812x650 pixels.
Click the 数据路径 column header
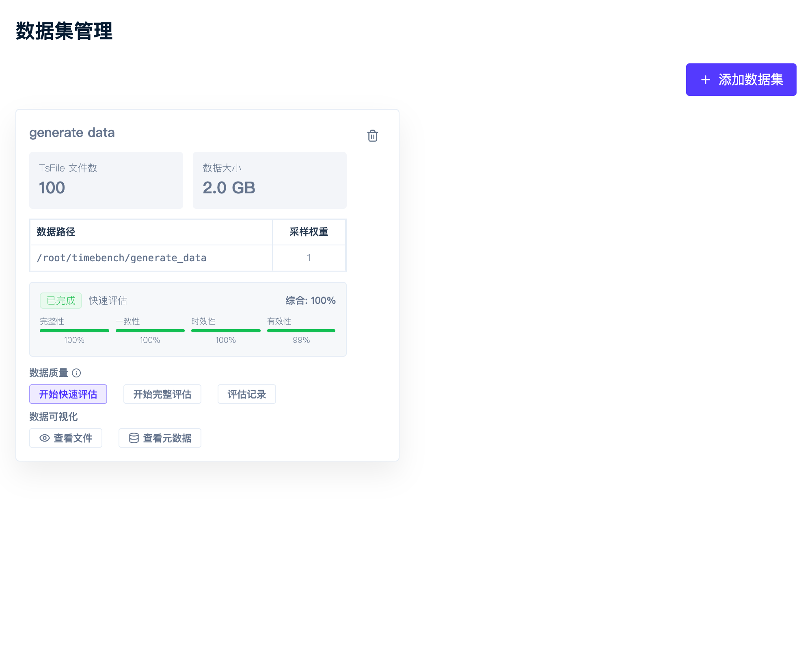(x=56, y=232)
